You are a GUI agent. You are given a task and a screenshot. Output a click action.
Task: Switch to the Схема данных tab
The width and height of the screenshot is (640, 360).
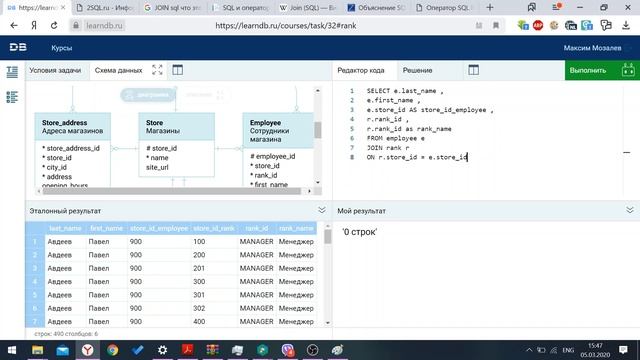118,70
